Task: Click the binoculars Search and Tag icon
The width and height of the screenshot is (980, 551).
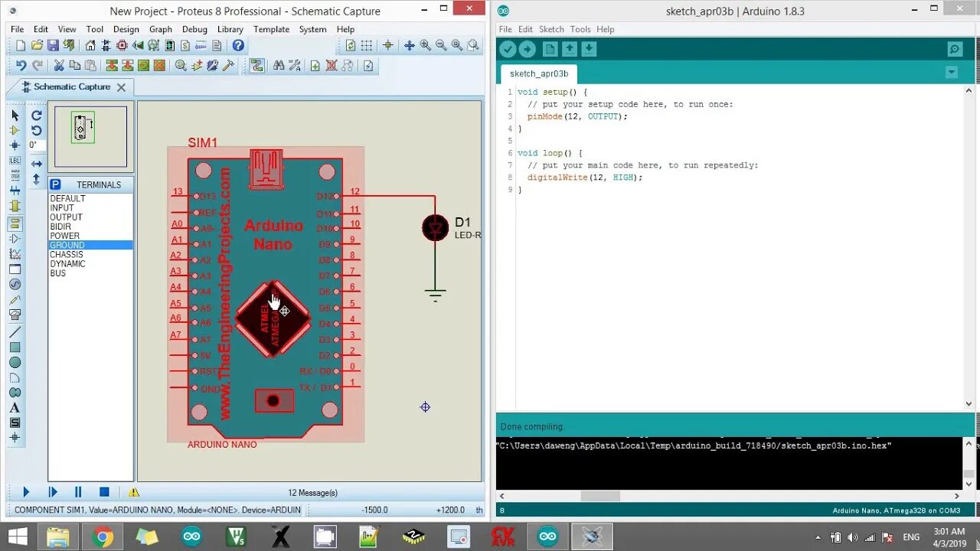Action: tap(278, 66)
